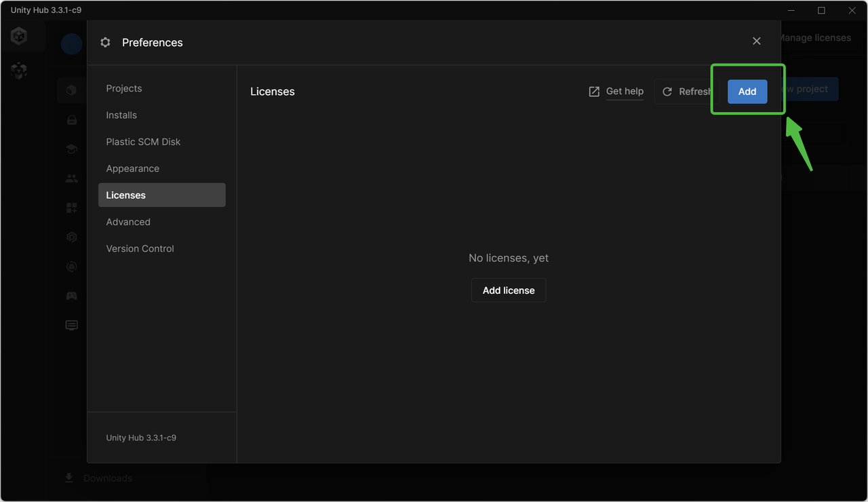Select Plastic SCM Disk in preferences
868x502 pixels.
(x=143, y=142)
